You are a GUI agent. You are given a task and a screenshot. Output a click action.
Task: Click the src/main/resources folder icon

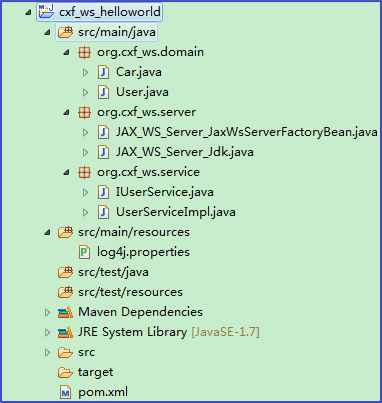coord(65,232)
